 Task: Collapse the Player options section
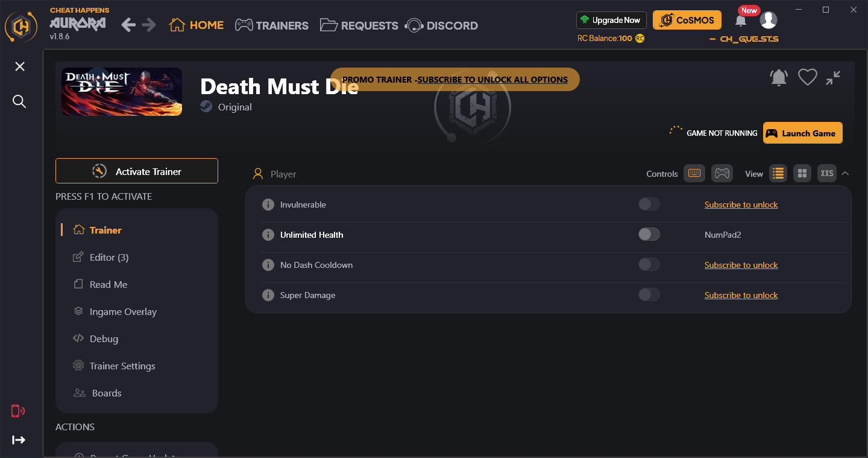tap(845, 173)
